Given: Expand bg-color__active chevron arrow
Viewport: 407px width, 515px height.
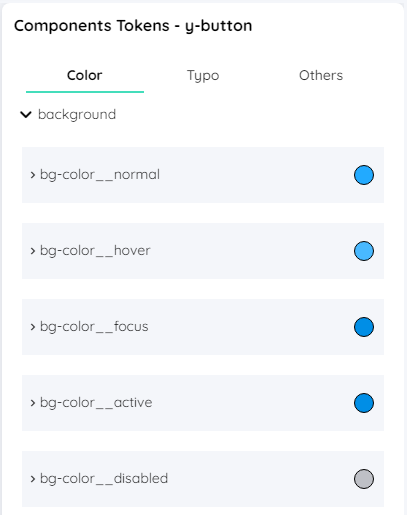Looking at the screenshot, I should coord(33,403).
